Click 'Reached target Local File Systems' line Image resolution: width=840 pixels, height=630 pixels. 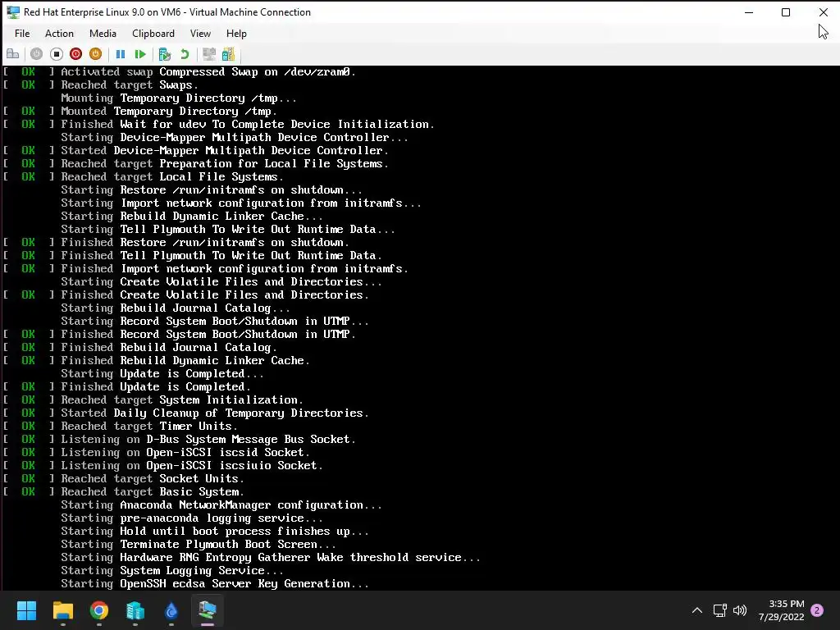(172, 177)
